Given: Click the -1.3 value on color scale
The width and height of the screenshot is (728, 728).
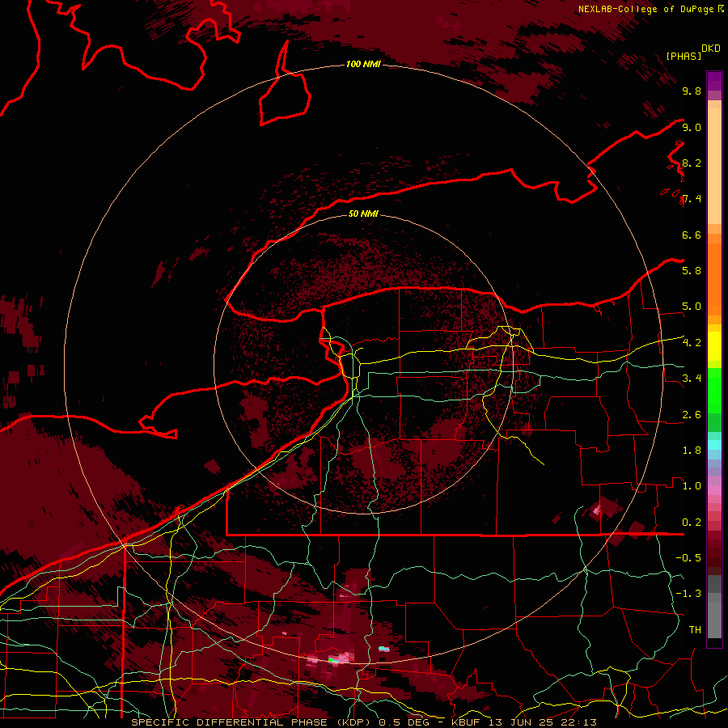Looking at the screenshot, I should 688,594.
